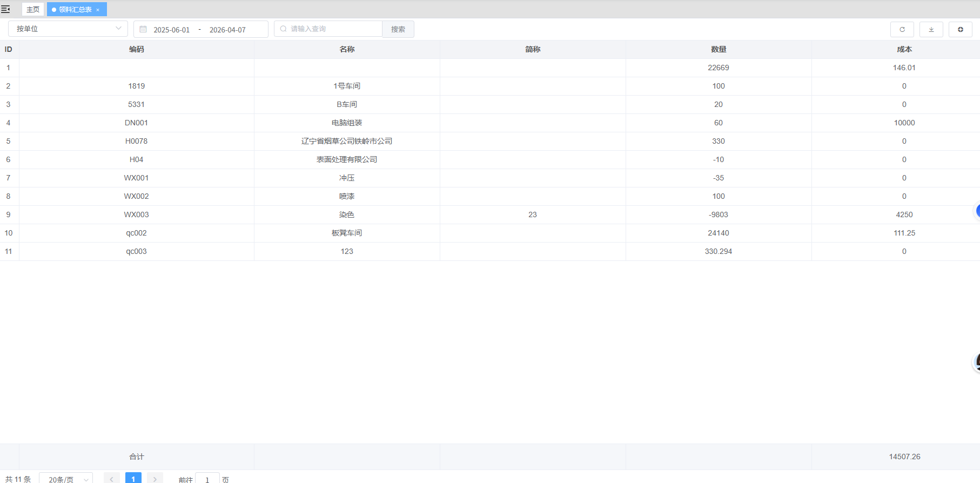Click the calendar icon in the date range
This screenshot has height=483, width=980.
click(143, 29)
